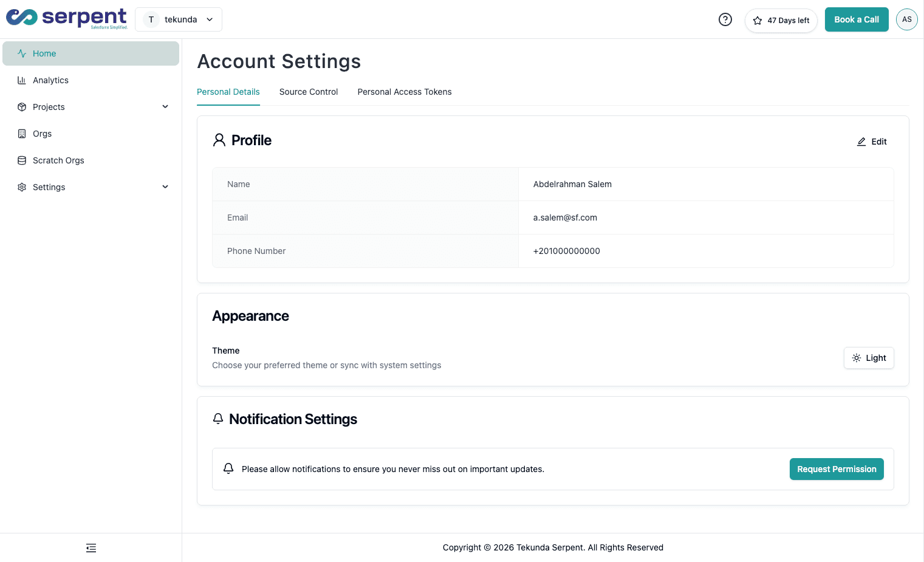The width and height of the screenshot is (924, 562).
Task: Open the Analytics section via its chart icon
Action: click(22, 80)
